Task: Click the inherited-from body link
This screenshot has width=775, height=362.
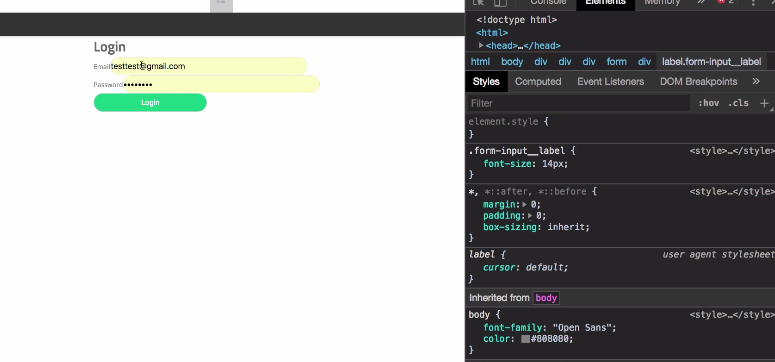Action: (x=546, y=298)
